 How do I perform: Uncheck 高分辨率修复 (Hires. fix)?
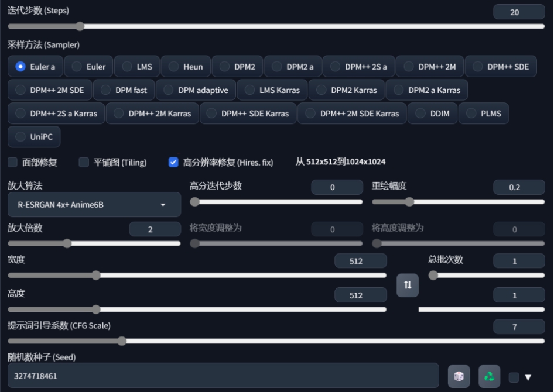click(x=173, y=163)
